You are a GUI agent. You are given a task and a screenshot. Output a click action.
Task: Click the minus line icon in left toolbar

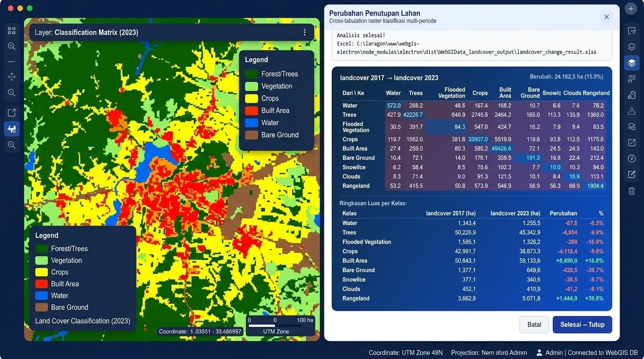click(x=12, y=62)
